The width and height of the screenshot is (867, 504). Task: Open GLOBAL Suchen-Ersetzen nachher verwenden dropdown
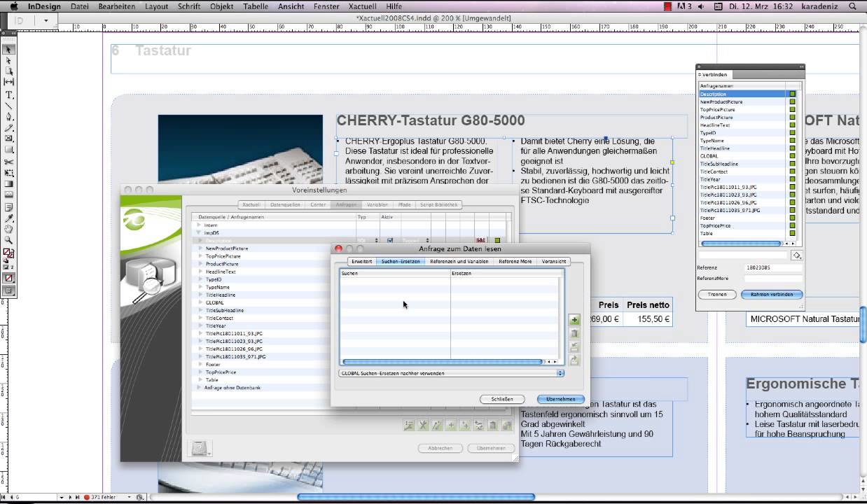[x=452, y=373]
